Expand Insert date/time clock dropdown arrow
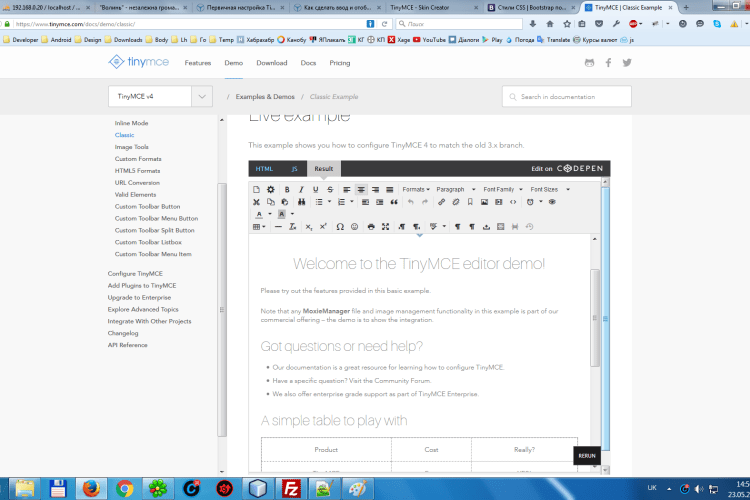Screen dimensions: 750x500 pos(541,202)
